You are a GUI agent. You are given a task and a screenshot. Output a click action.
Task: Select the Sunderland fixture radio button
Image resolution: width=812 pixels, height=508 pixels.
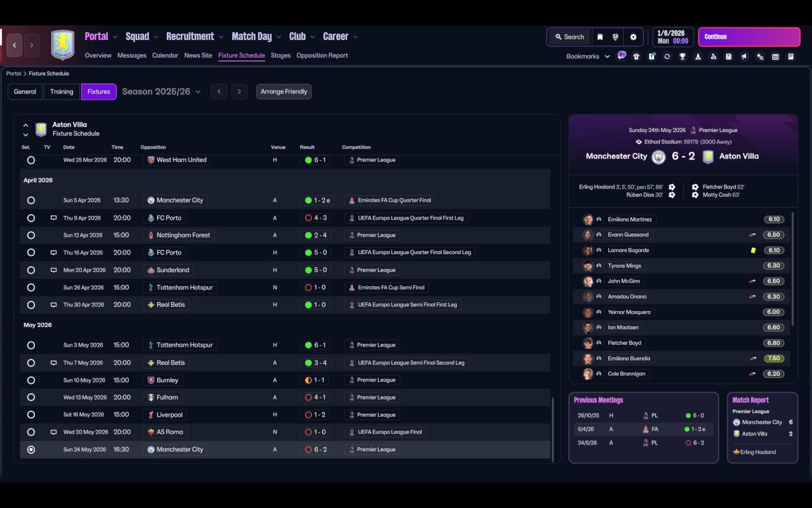(x=31, y=270)
